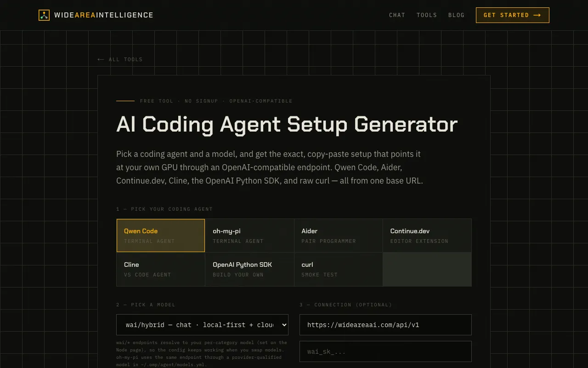Select the Aider pair programmer card
This screenshot has height=368, width=588.
coord(339,236)
